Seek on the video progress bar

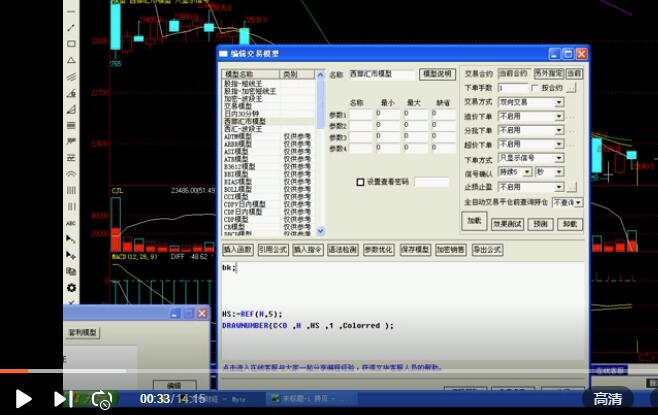[x=300, y=371]
